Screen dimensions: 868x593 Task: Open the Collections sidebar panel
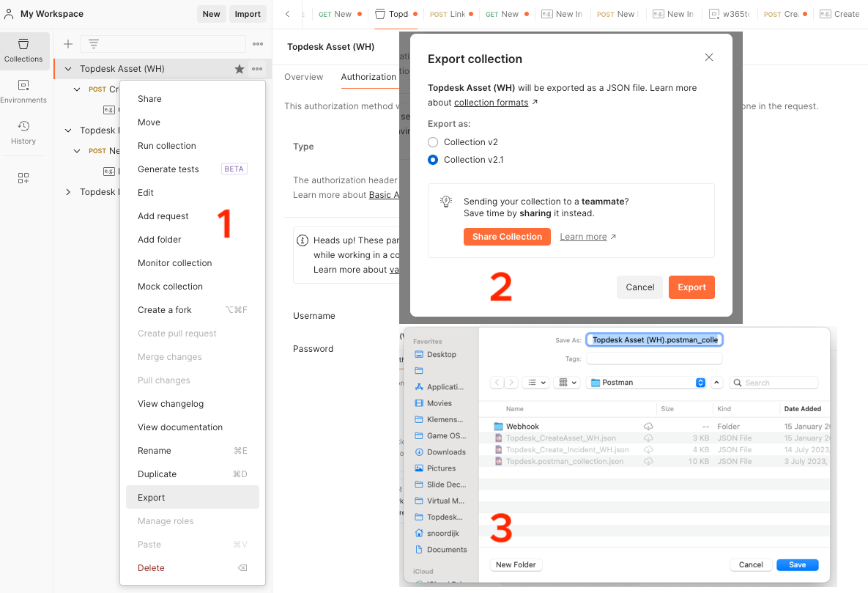pos(23,50)
